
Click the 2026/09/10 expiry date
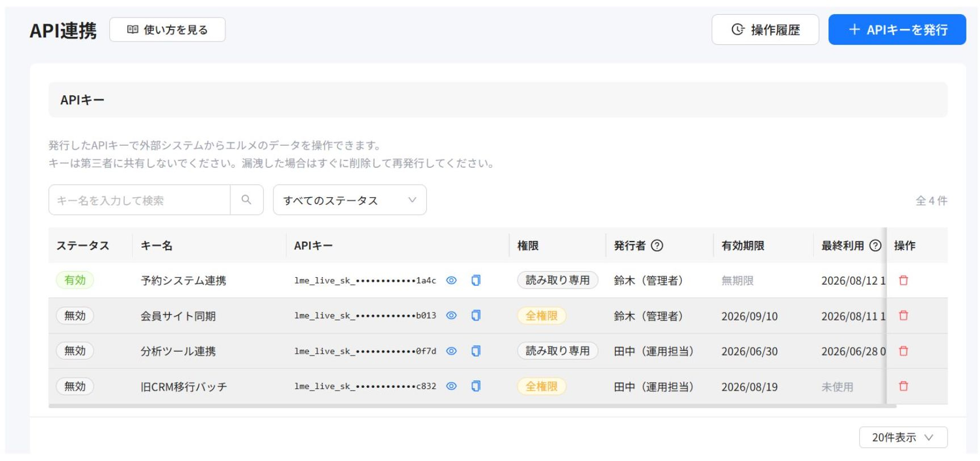[750, 316]
